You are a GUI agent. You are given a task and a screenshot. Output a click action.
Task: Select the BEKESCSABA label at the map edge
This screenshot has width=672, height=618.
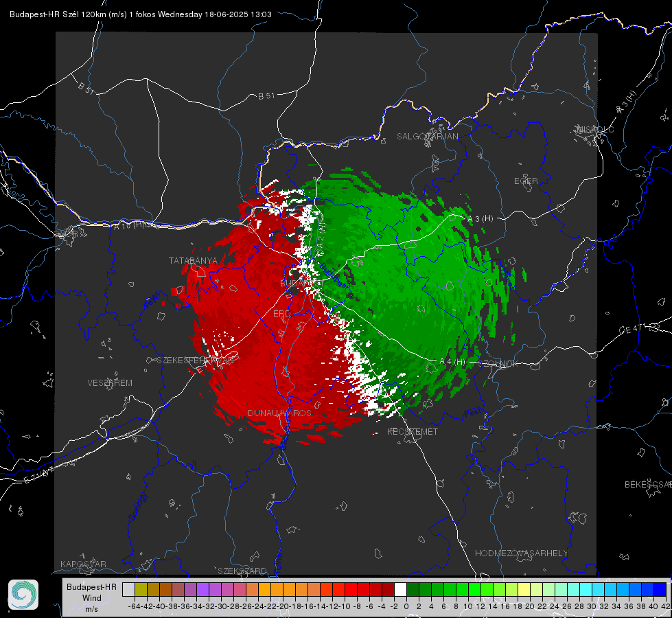click(648, 485)
